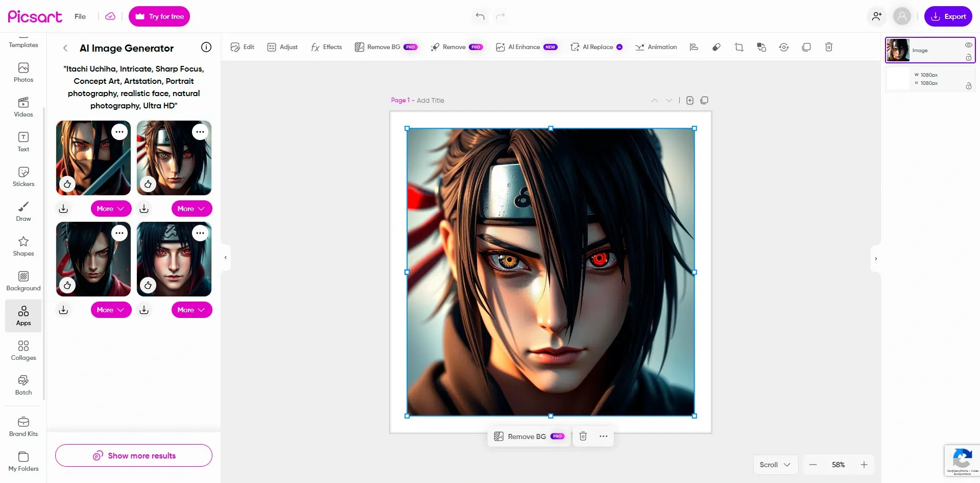Show AI Image Generator info icon
The height and width of the screenshot is (483, 980).
coord(206,47)
